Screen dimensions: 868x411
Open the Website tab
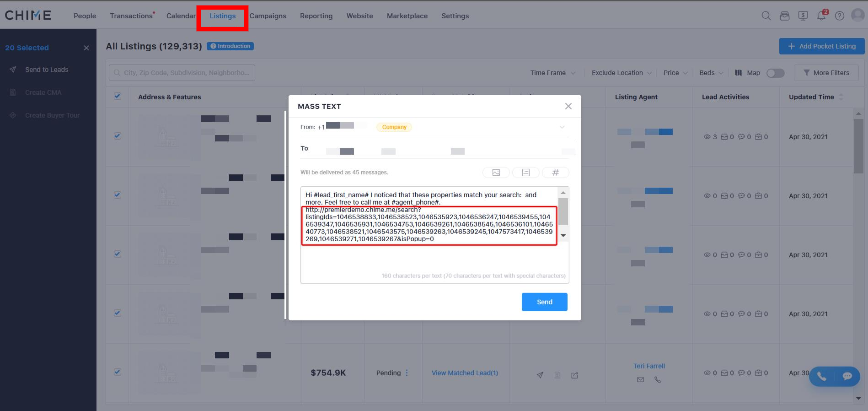click(360, 16)
